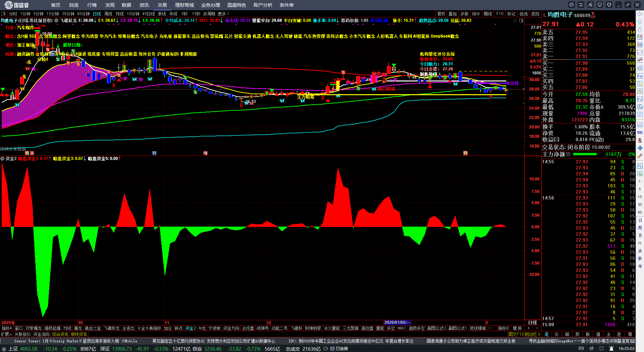644x352 pixels.
Task: Switch to the 周线 period tab
Action: pos(108,14)
